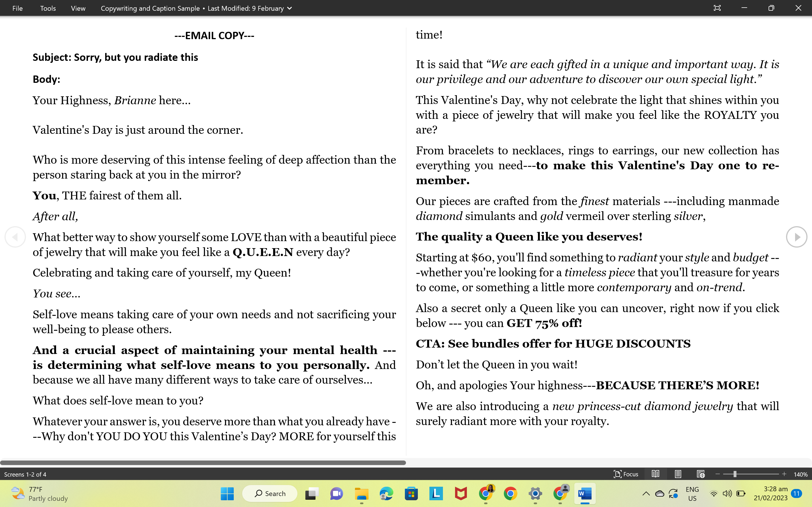Show hidden system tray icons chevron
This screenshot has width=812, height=507.
pyautogui.click(x=646, y=493)
